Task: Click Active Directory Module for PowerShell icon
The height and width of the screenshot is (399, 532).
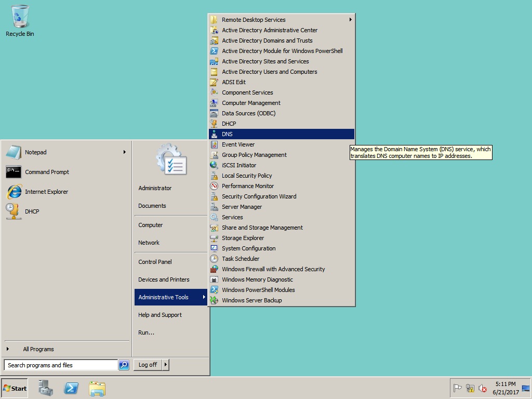Action: [x=214, y=51]
